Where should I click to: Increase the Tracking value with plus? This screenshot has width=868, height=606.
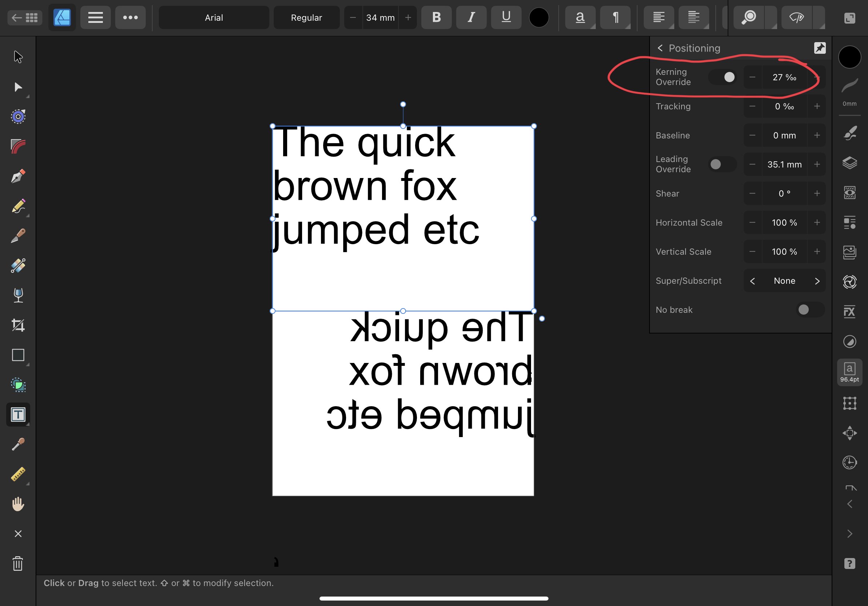817,106
